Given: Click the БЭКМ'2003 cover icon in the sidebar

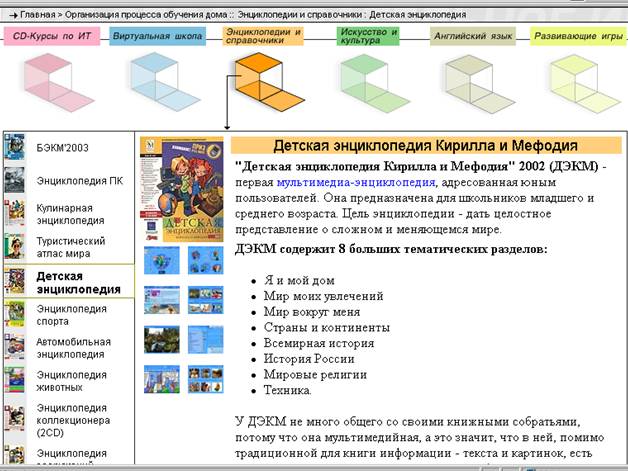Looking at the screenshot, I should coord(14,147).
